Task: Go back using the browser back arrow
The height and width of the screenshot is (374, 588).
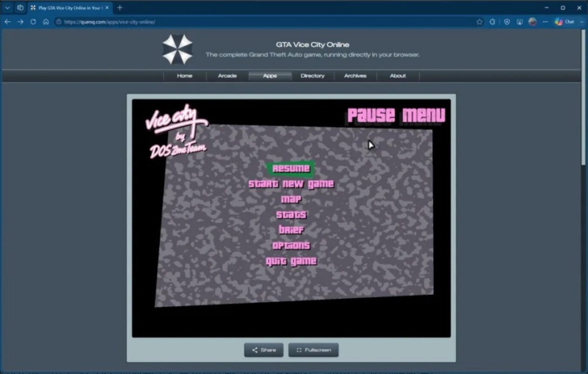Action: coord(7,22)
